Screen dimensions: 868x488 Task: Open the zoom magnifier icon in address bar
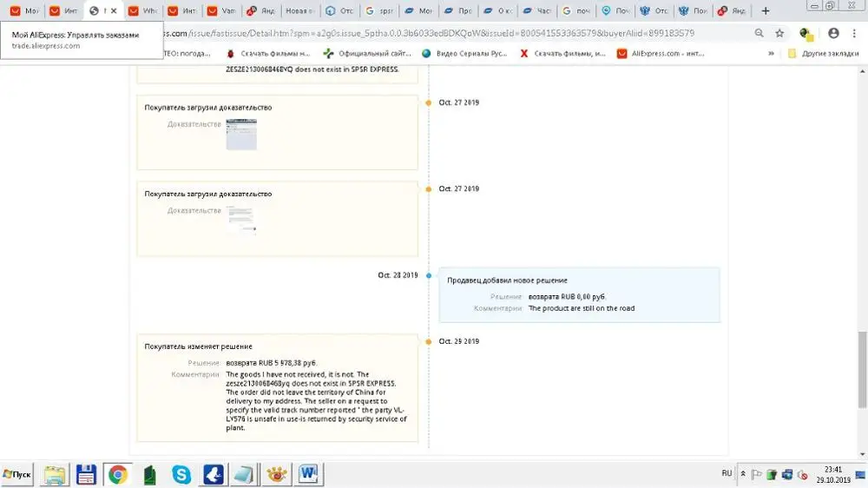click(759, 33)
